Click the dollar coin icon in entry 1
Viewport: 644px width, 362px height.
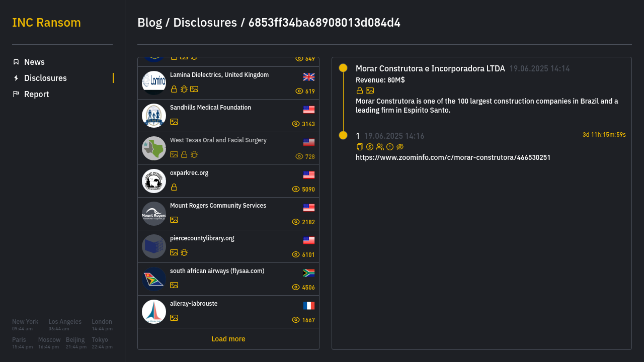coord(370,147)
